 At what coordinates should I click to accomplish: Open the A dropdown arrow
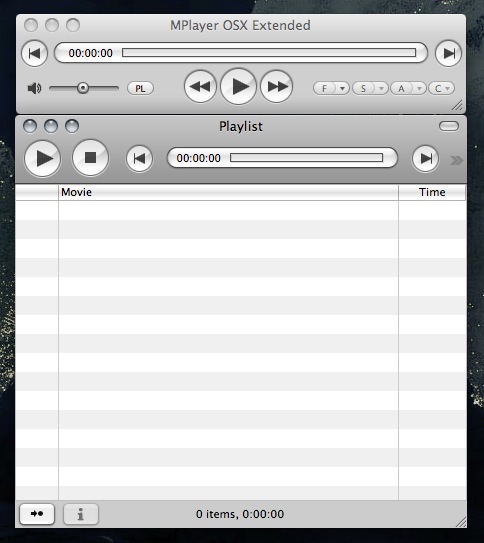pos(419,88)
